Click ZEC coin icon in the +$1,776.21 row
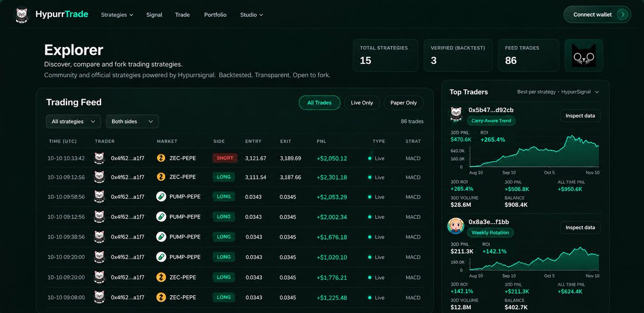 pyautogui.click(x=161, y=278)
